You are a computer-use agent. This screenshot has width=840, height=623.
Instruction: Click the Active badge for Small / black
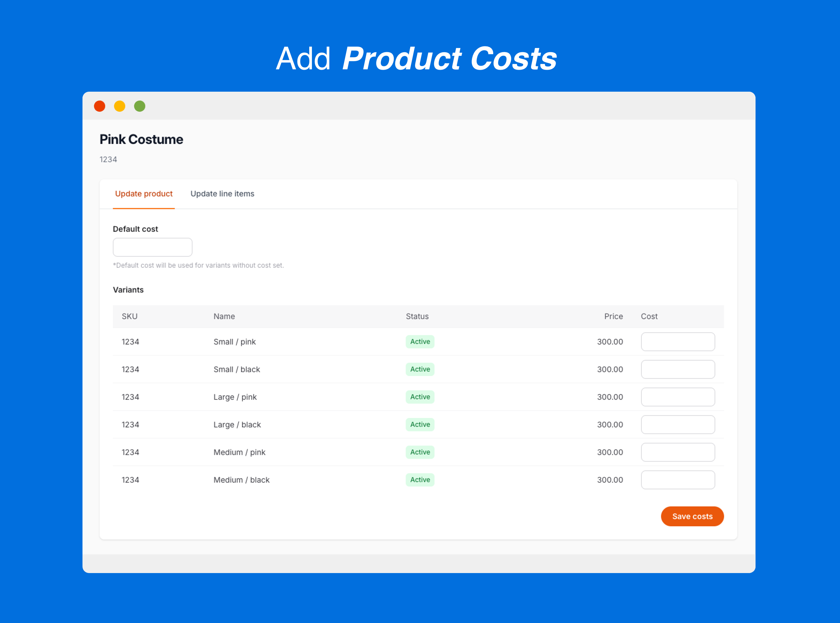click(420, 369)
